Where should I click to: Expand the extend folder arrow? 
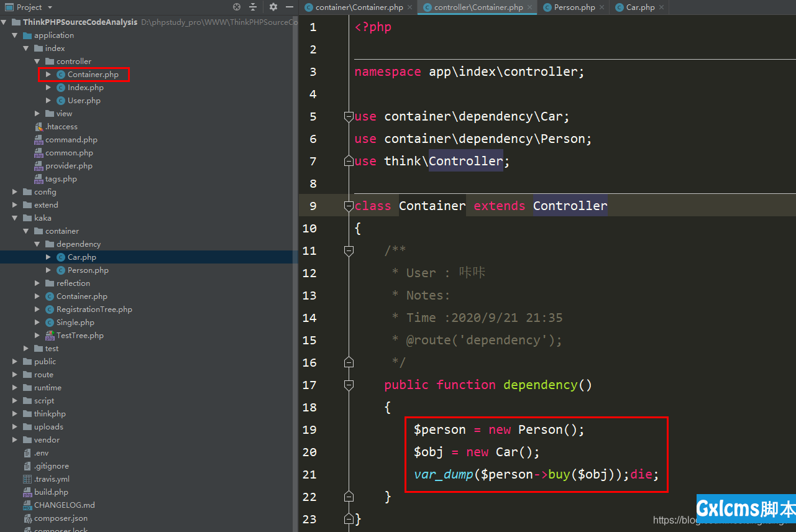click(15, 205)
